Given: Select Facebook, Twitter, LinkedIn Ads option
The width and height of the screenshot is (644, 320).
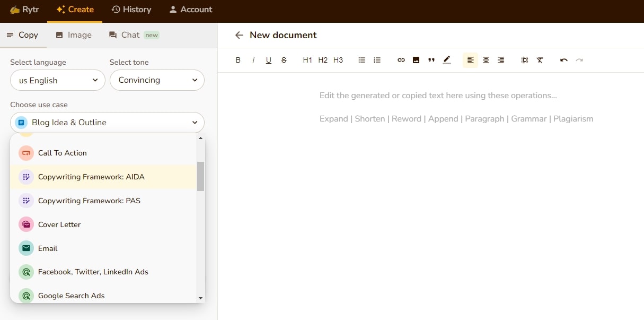Looking at the screenshot, I should click(104, 272).
